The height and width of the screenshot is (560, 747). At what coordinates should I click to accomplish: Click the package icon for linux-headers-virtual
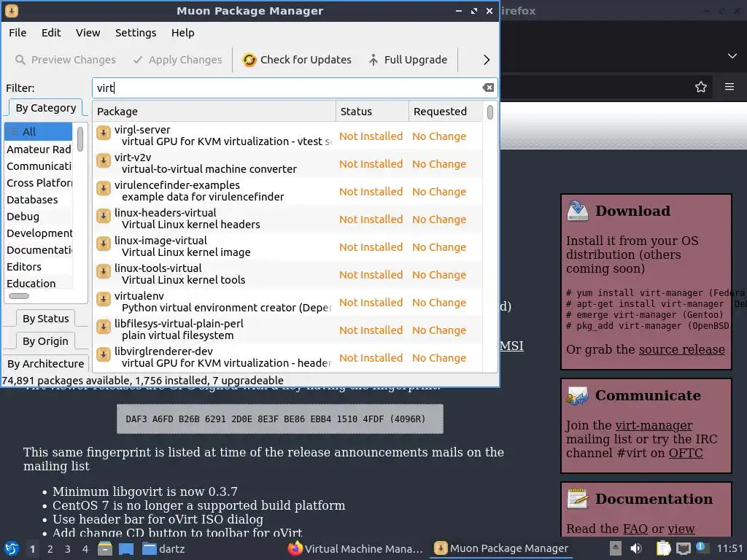[x=104, y=216]
